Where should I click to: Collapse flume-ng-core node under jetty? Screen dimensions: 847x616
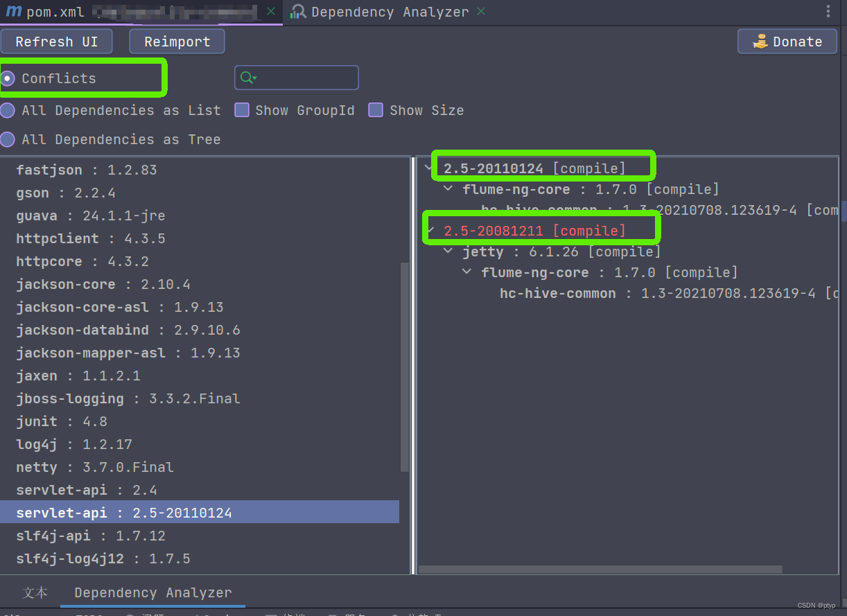click(x=467, y=272)
